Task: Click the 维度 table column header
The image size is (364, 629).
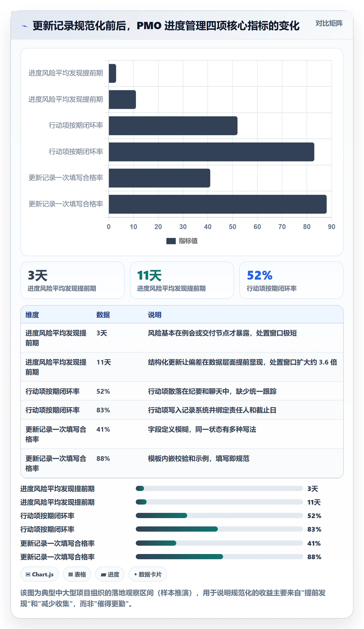Action: [x=32, y=315]
